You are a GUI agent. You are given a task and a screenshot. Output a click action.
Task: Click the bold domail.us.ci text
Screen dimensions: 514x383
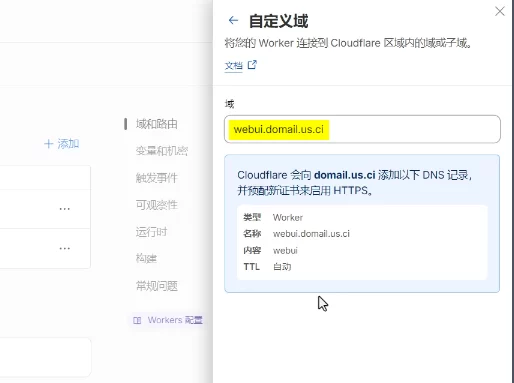click(345, 175)
